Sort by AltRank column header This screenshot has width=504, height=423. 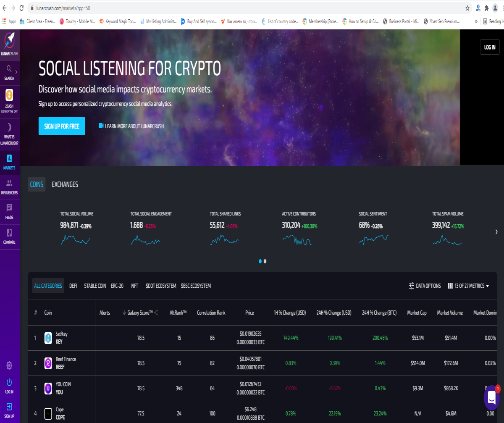click(x=178, y=313)
